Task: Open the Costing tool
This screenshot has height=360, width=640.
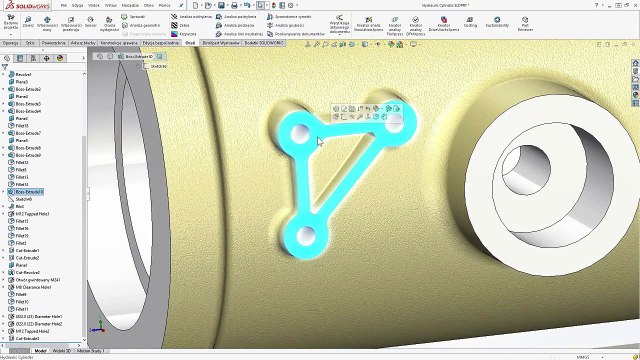Action: pos(470,22)
